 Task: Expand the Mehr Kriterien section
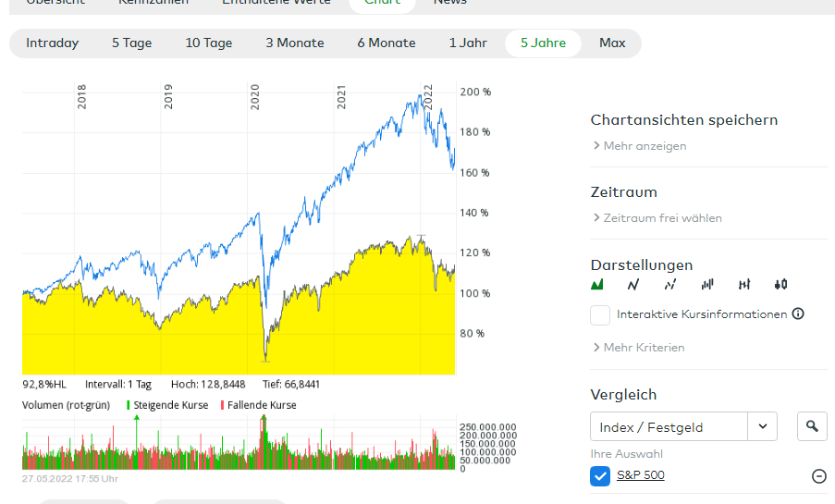[639, 348]
